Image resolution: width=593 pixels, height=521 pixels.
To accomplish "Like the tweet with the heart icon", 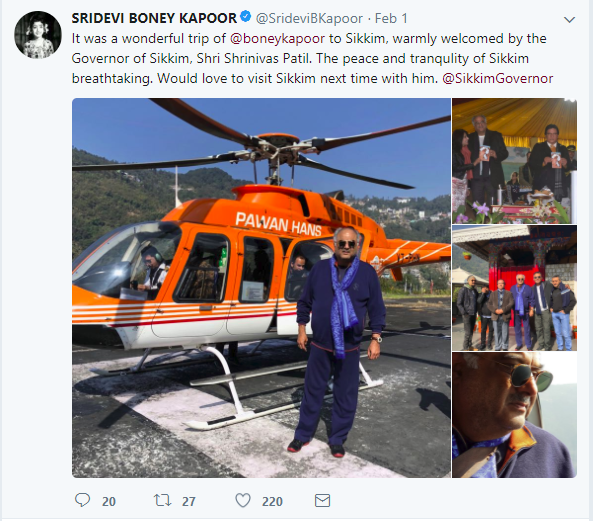I will [243, 501].
